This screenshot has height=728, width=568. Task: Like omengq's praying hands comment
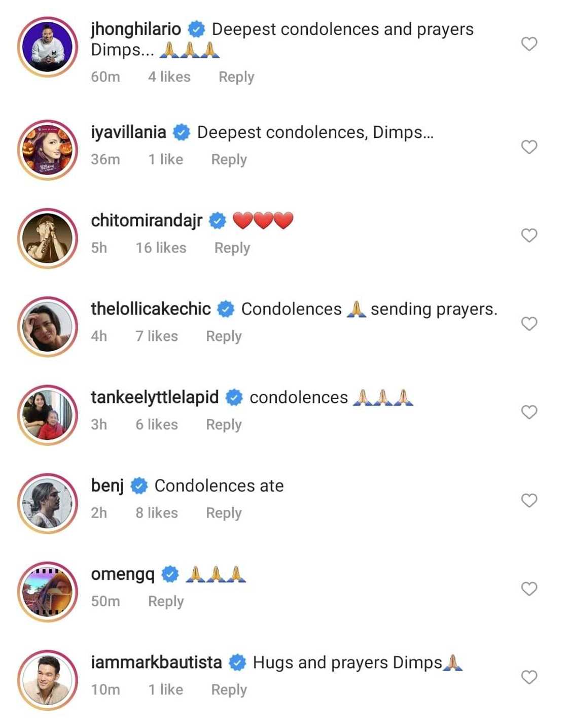(529, 589)
